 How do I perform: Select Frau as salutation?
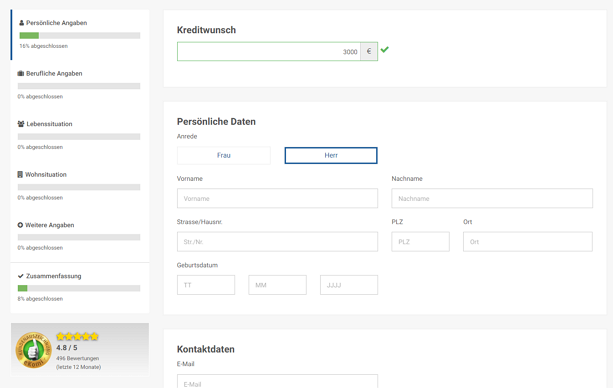[x=224, y=155]
